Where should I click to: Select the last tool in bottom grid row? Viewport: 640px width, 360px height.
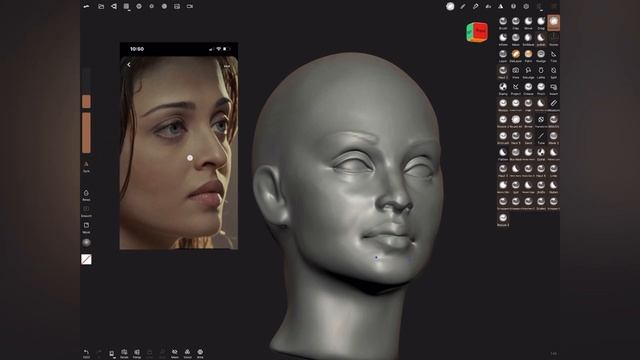(x=503, y=220)
